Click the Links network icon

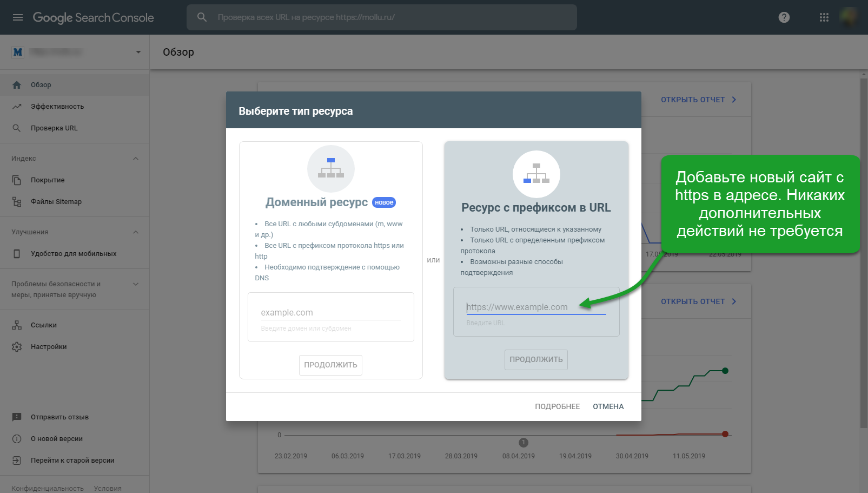click(17, 325)
